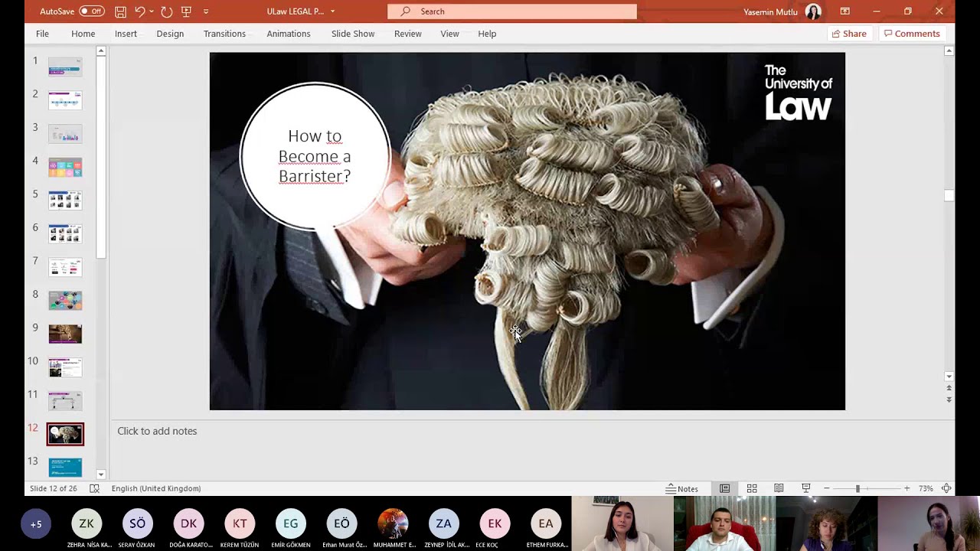This screenshot has height=551, width=980.
Task: Open Customize Quick Access Toolbar dropdown
Action: tap(206, 11)
